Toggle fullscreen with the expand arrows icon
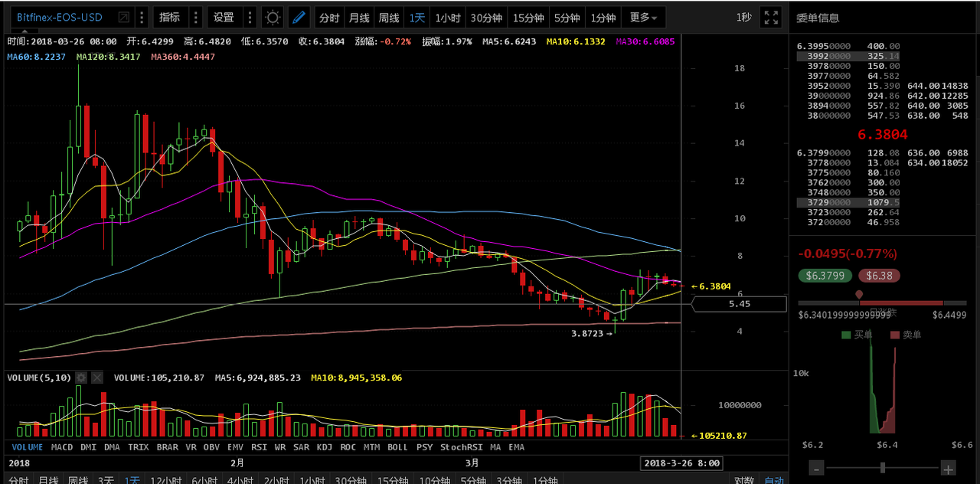Screen dimensions: 980x484 (772, 18)
